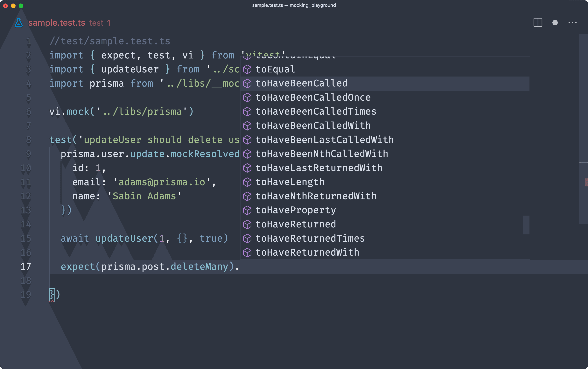This screenshot has height=369, width=588.
Task: Click the cube icon beside toHaveProperty
Action: (247, 210)
